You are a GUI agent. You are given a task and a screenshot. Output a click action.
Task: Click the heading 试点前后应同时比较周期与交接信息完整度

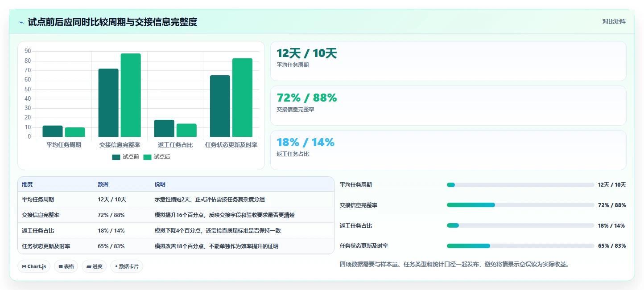pyautogui.click(x=112, y=22)
